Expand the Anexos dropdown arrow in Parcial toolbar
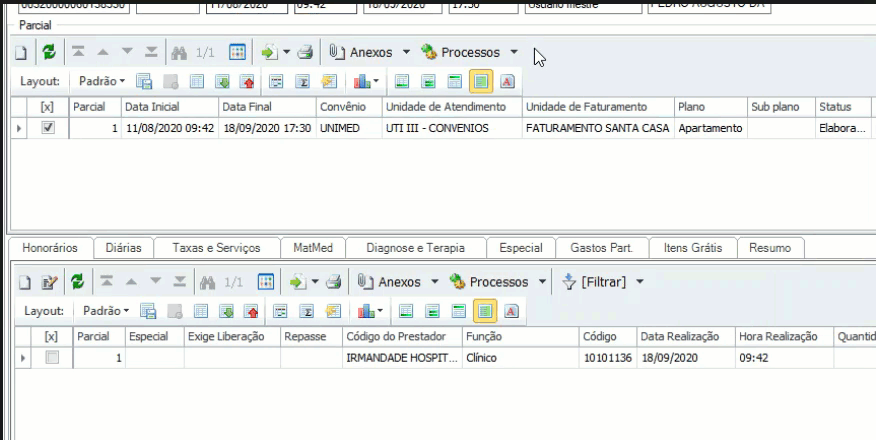Viewport: 876px width, 440px height. [406, 52]
